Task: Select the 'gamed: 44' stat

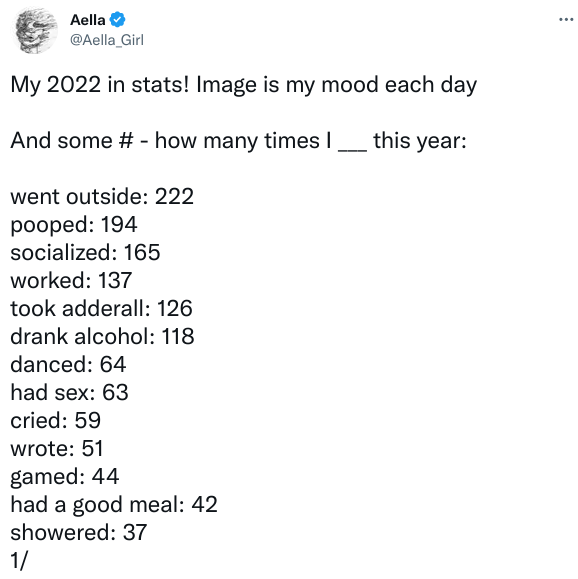Action: (65, 477)
